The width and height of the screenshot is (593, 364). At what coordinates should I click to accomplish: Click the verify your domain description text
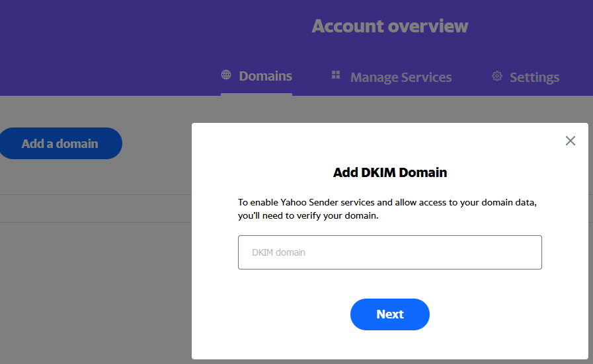387,209
